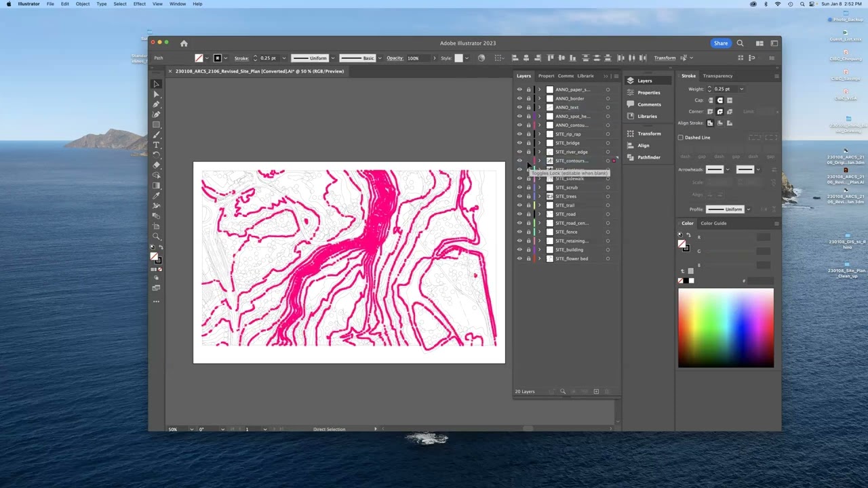This screenshot has height=488, width=868.
Task: Open the Profile Uniform dropdown in Stroke panel
Action: coord(747,209)
